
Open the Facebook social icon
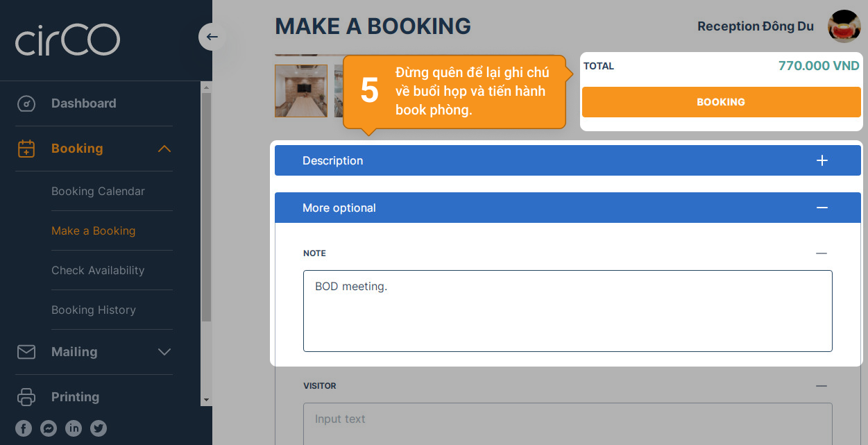pos(24,428)
